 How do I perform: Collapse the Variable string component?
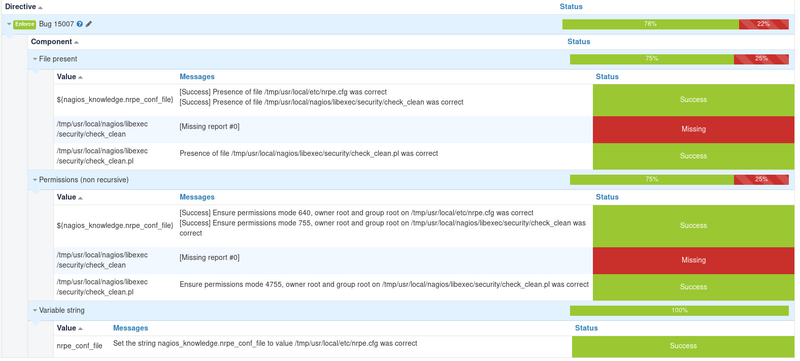tap(35, 311)
